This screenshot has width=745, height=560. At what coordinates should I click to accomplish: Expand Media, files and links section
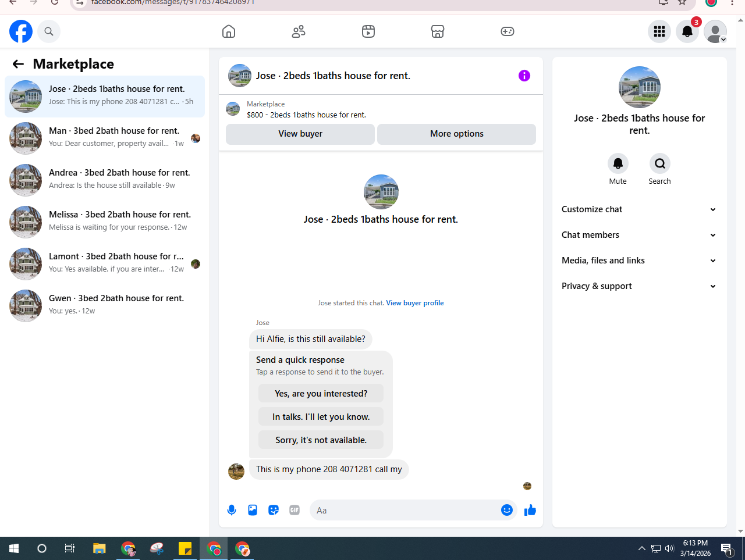tap(639, 261)
